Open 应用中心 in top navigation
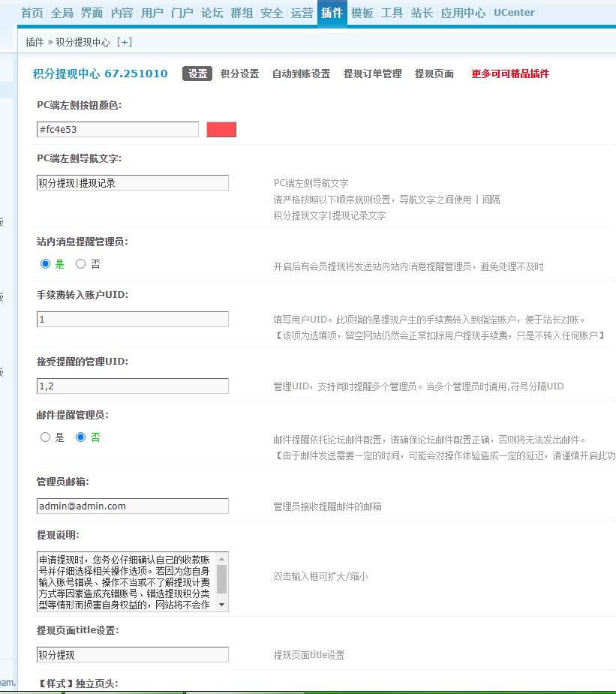The image size is (616, 694). click(x=463, y=13)
